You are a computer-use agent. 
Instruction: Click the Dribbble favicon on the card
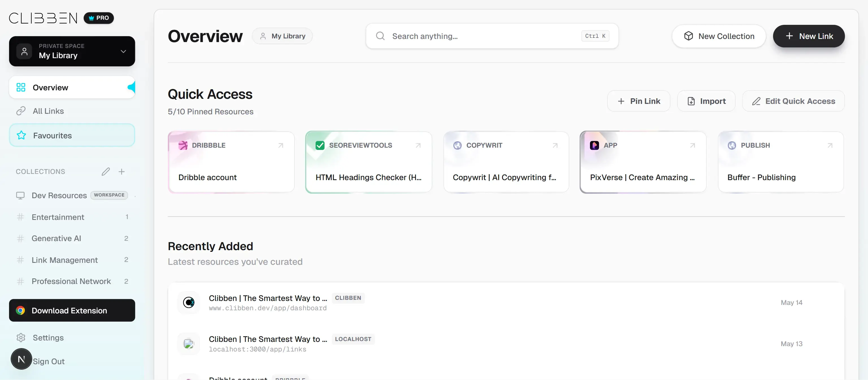(183, 145)
